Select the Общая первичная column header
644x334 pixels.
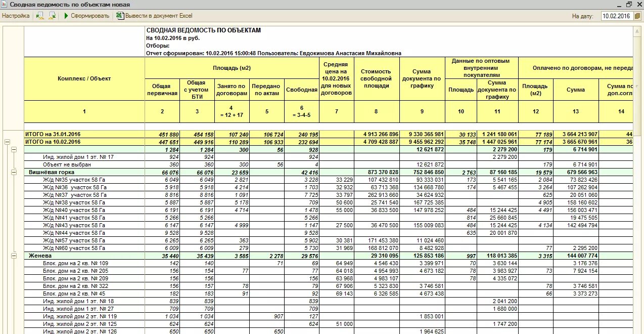[x=162, y=90]
